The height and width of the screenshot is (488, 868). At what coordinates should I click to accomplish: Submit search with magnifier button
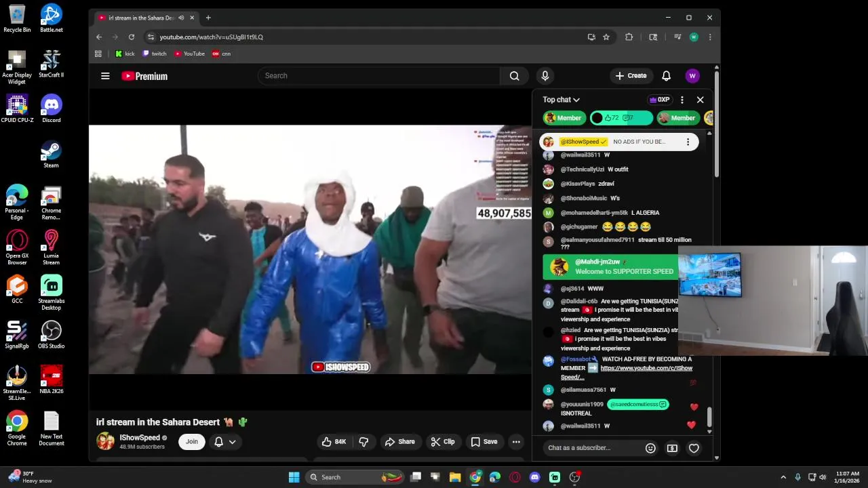click(x=514, y=76)
